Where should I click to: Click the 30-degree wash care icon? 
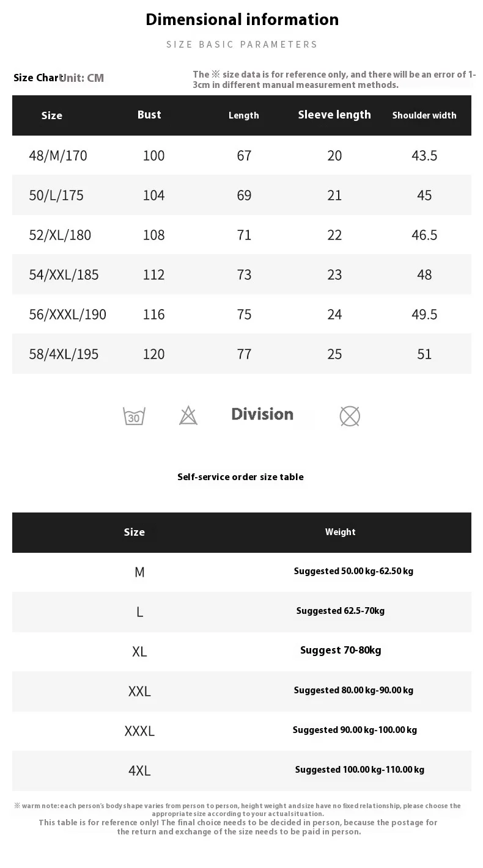[134, 416]
